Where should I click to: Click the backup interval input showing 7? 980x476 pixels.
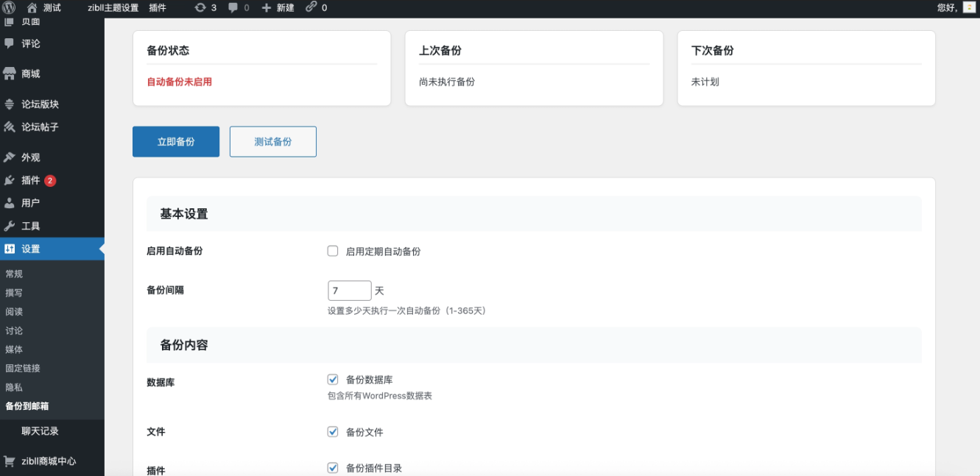click(349, 290)
